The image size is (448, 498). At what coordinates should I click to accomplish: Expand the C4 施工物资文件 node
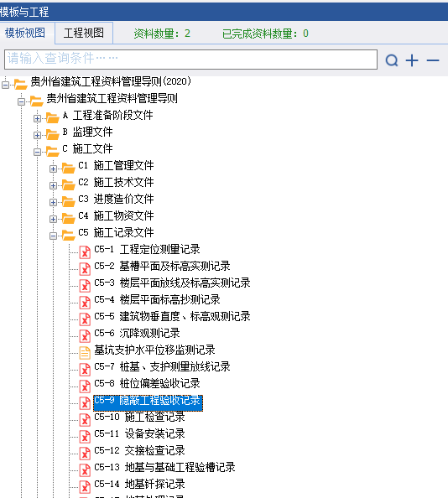point(53,219)
